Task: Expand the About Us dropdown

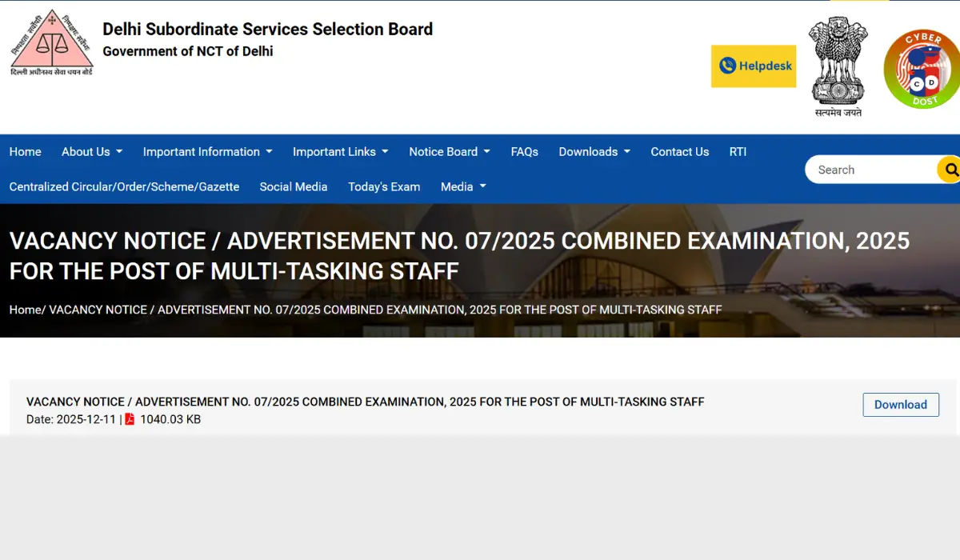Action: pos(91,152)
